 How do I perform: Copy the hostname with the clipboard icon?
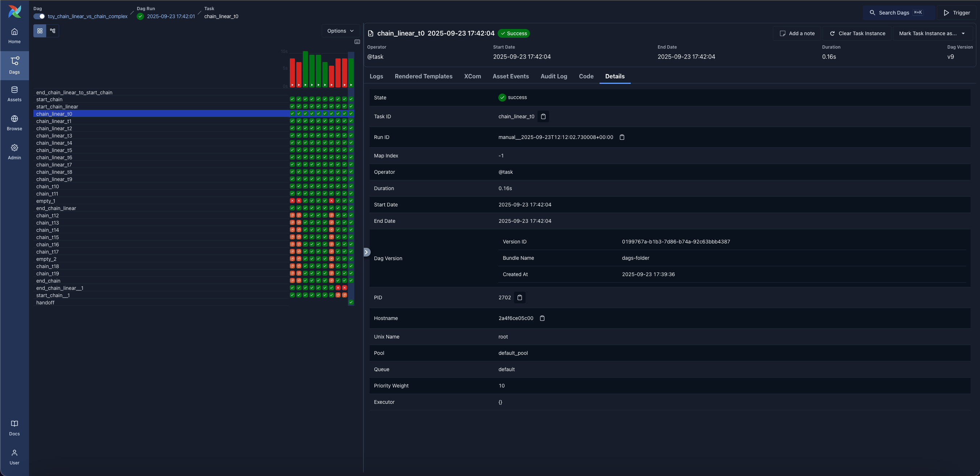point(542,318)
